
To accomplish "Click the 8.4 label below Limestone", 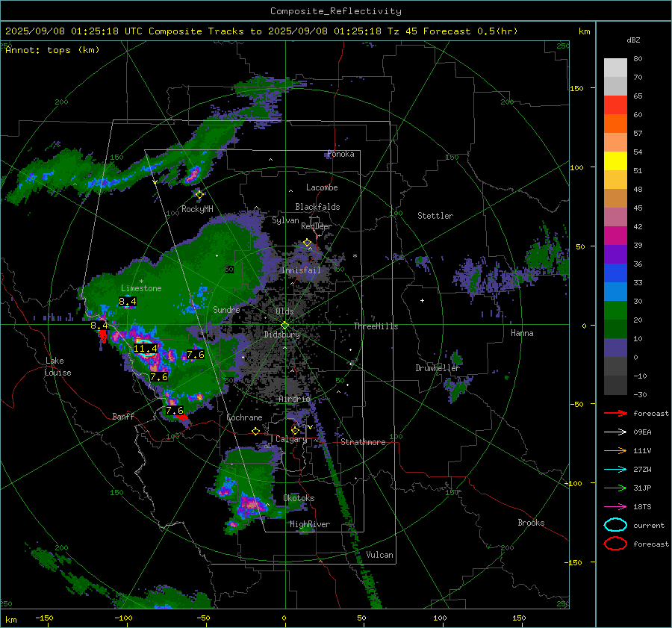I will coord(127,302).
